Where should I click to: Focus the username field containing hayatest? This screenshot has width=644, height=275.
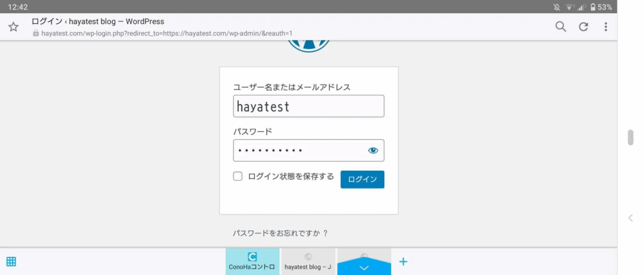[x=308, y=106]
